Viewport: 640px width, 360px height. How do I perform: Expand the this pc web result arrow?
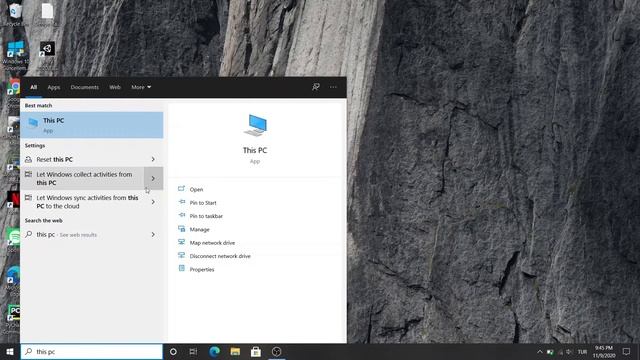[153, 234]
